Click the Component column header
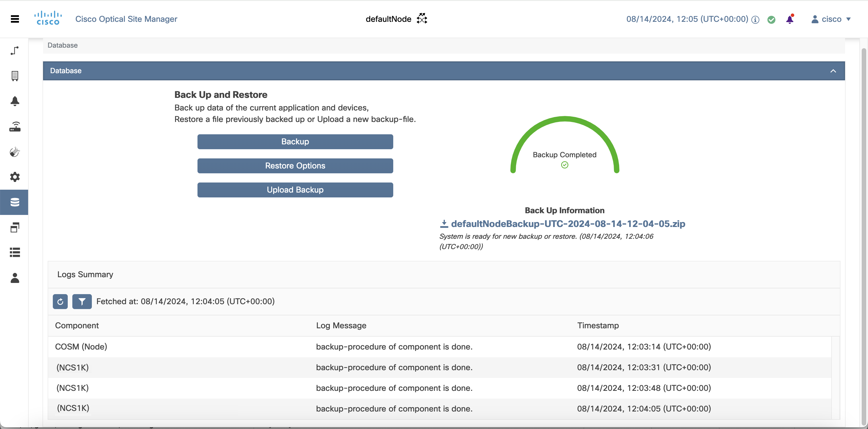 click(x=77, y=326)
